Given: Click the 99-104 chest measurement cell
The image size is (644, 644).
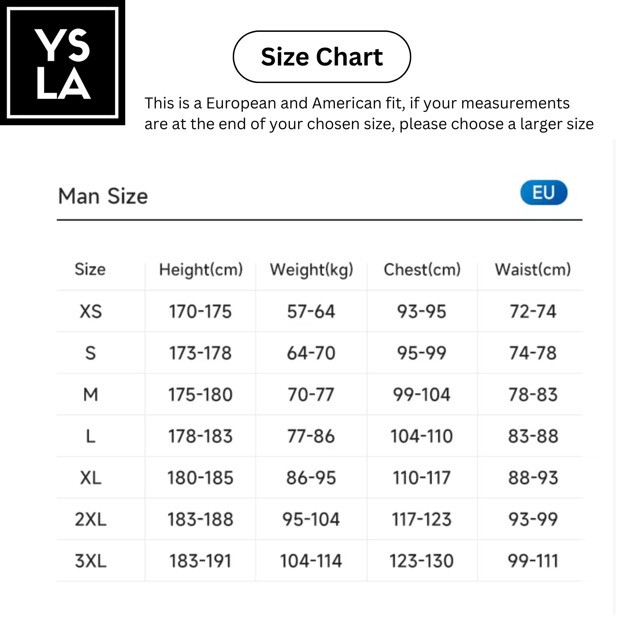Looking at the screenshot, I should (422, 395).
